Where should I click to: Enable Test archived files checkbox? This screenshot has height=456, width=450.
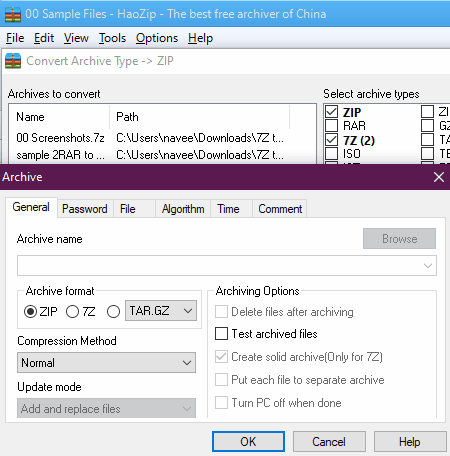pyautogui.click(x=222, y=334)
